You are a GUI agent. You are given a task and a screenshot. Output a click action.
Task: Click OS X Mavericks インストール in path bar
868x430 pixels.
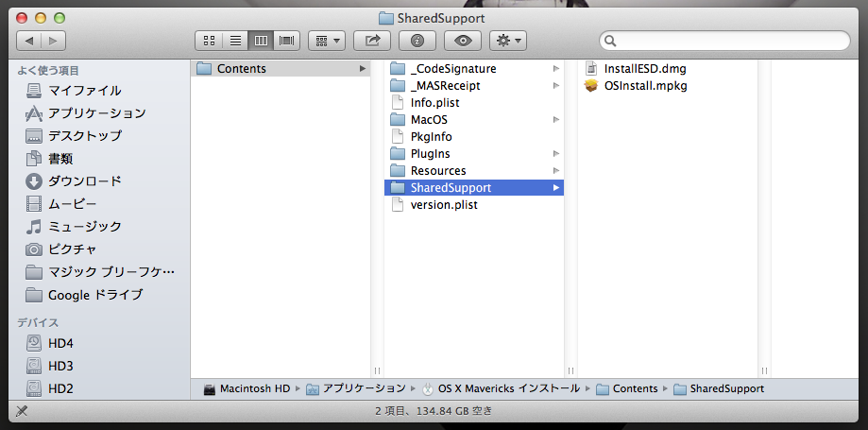coord(501,389)
